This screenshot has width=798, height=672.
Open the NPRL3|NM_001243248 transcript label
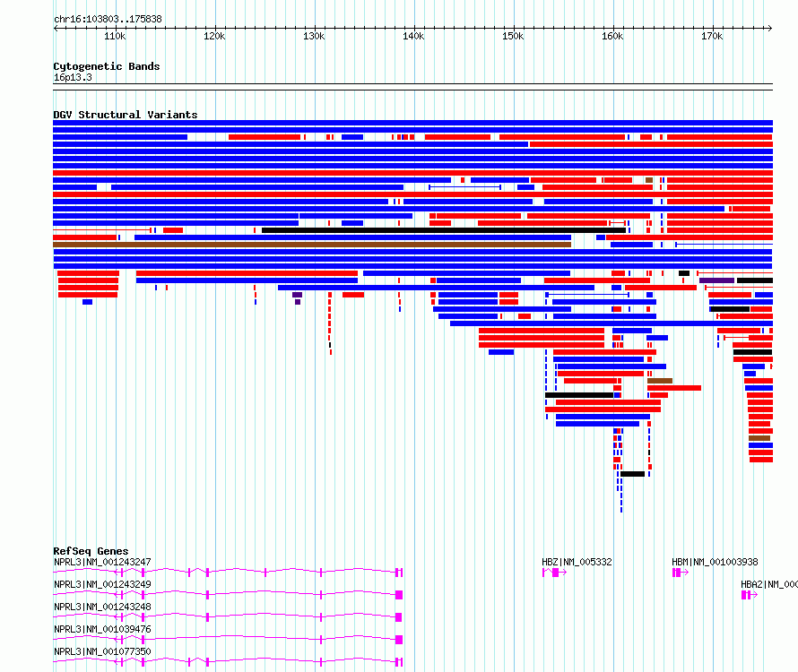click(x=102, y=607)
